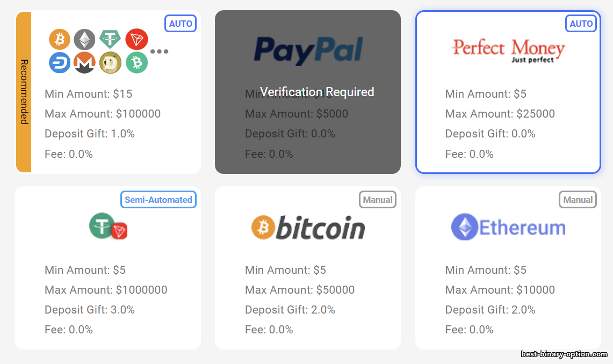Click the gray Ethereum coin icon
Viewport: 613px width, 364px height.
point(84,39)
